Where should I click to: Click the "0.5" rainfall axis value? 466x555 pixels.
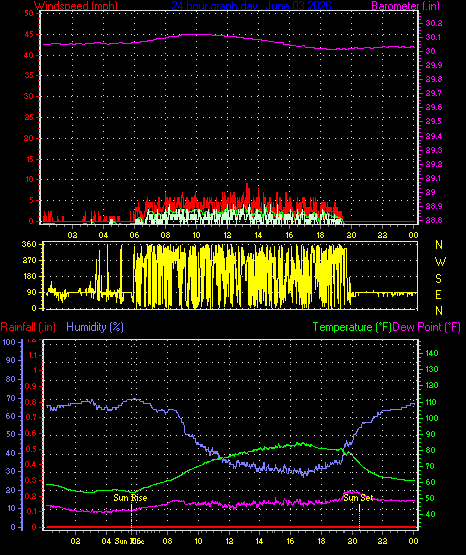coord(31,450)
